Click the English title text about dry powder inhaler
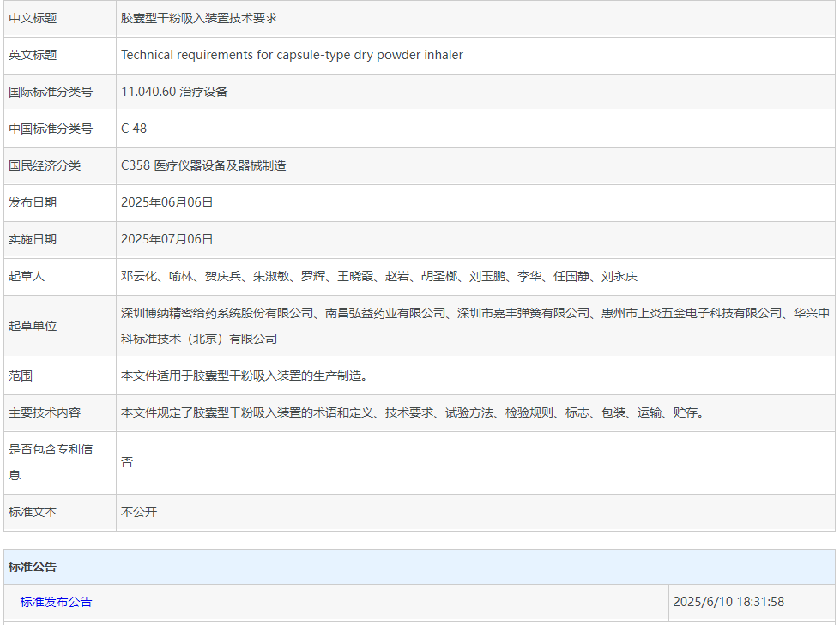The image size is (840, 625). coord(292,55)
